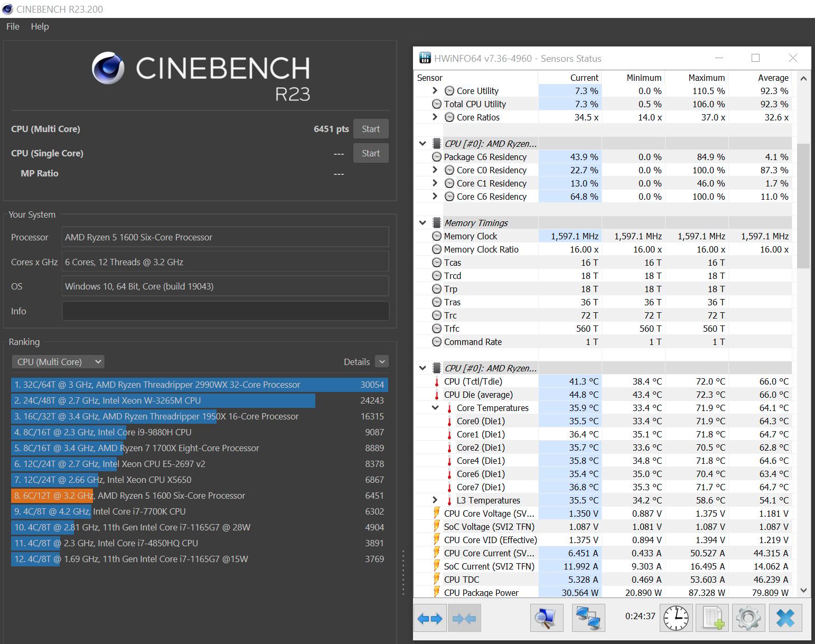Click the CPU (Tctl/Tdie) thermometer icon
815x644 pixels.
coord(437,381)
